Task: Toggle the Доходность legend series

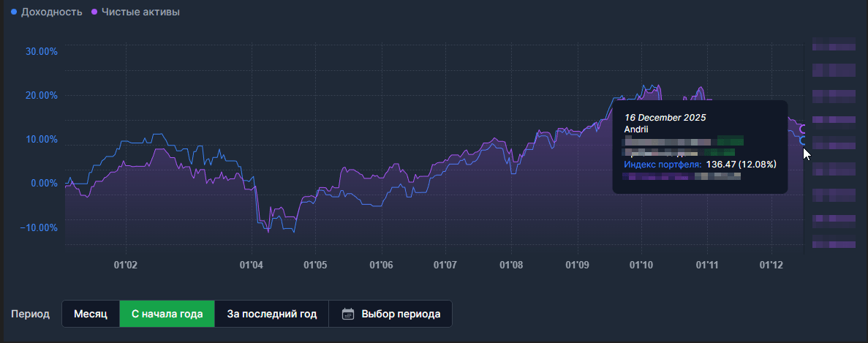Action: pos(47,12)
